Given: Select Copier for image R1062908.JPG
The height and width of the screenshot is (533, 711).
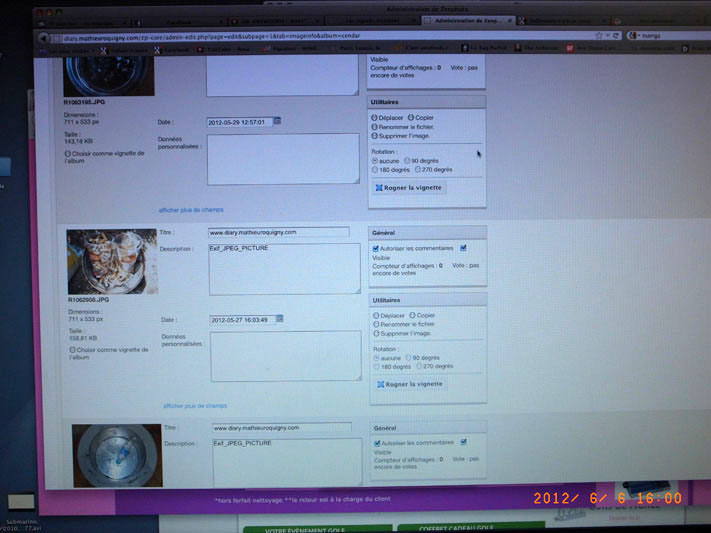Looking at the screenshot, I should [x=412, y=315].
